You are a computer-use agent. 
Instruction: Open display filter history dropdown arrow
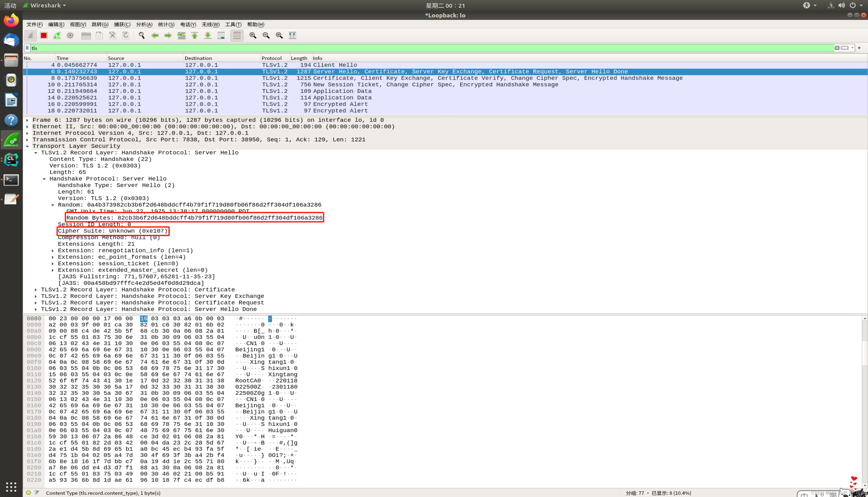coord(852,48)
